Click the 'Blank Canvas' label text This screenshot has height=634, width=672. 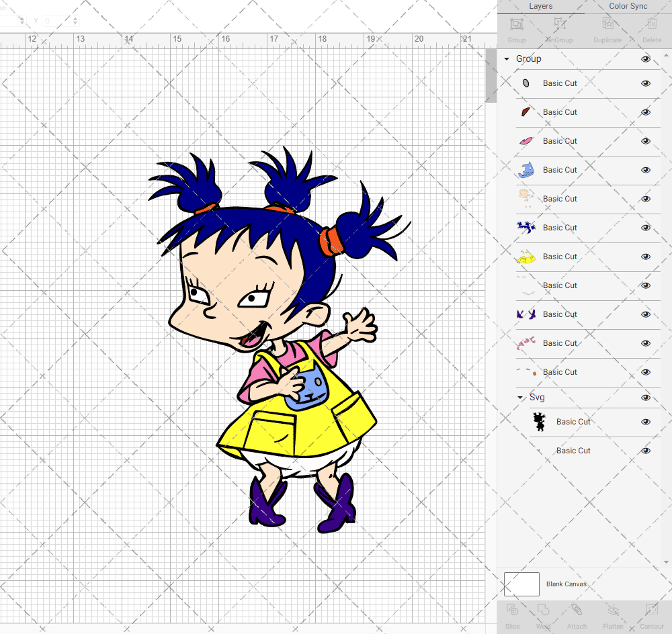click(x=566, y=584)
